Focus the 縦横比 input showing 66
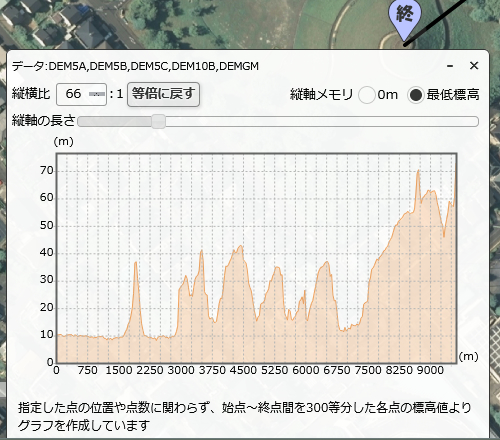Viewport: 500px width, 440px height. [x=81, y=94]
